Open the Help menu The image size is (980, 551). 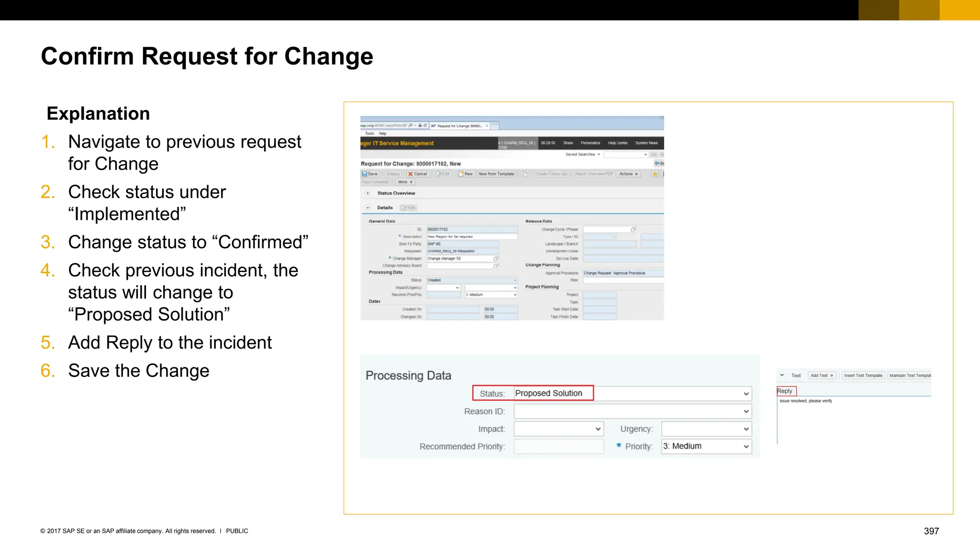pyautogui.click(x=383, y=133)
